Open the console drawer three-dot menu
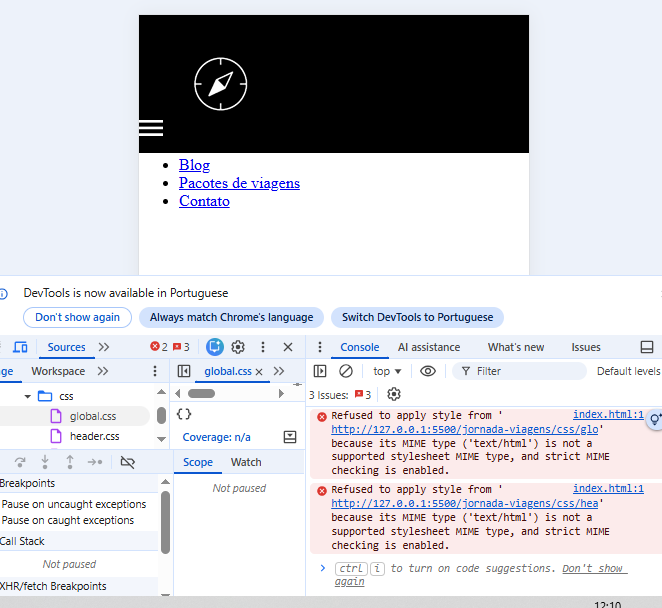Viewport: 662px width, 608px height. pyautogui.click(x=320, y=347)
